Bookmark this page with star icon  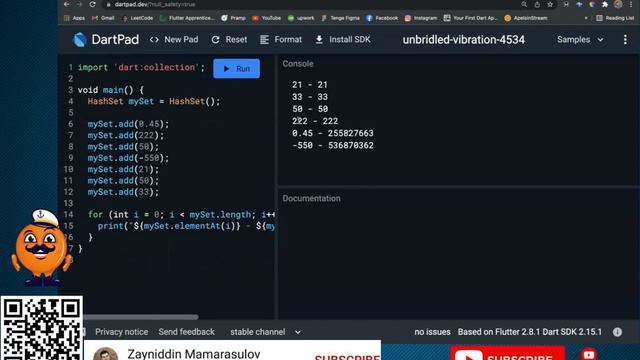pos(550,4)
